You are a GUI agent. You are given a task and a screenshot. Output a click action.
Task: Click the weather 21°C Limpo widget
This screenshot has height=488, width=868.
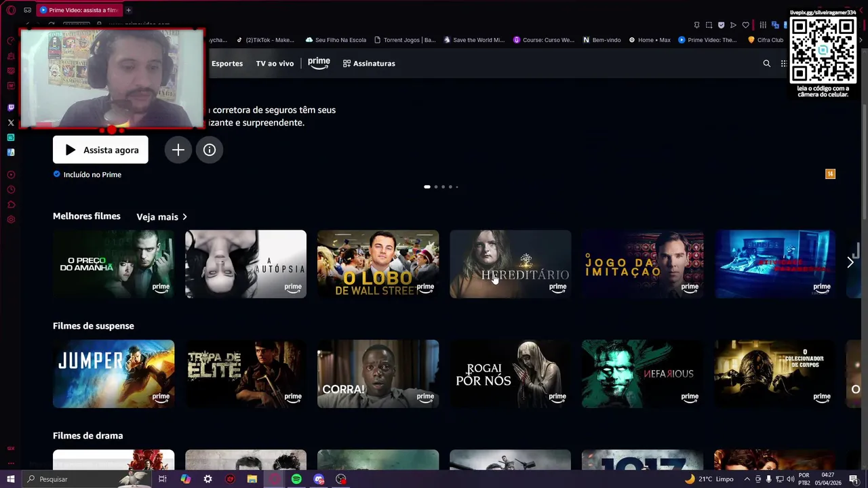tap(709, 479)
